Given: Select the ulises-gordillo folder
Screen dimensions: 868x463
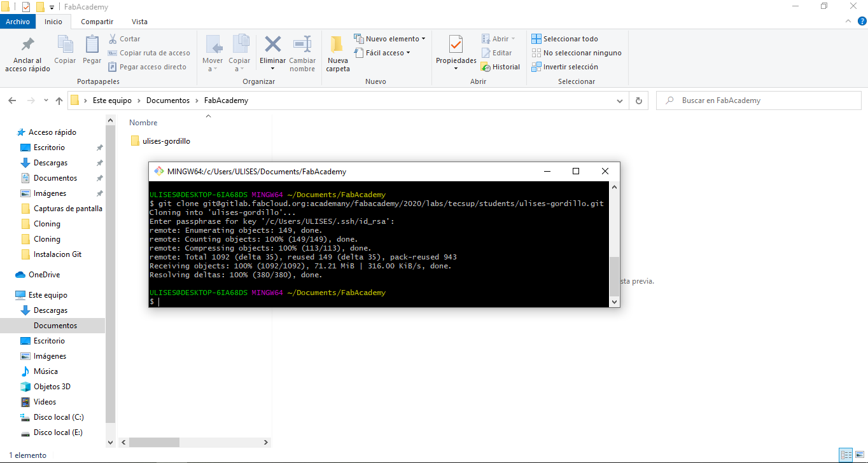Looking at the screenshot, I should point(160,141).
